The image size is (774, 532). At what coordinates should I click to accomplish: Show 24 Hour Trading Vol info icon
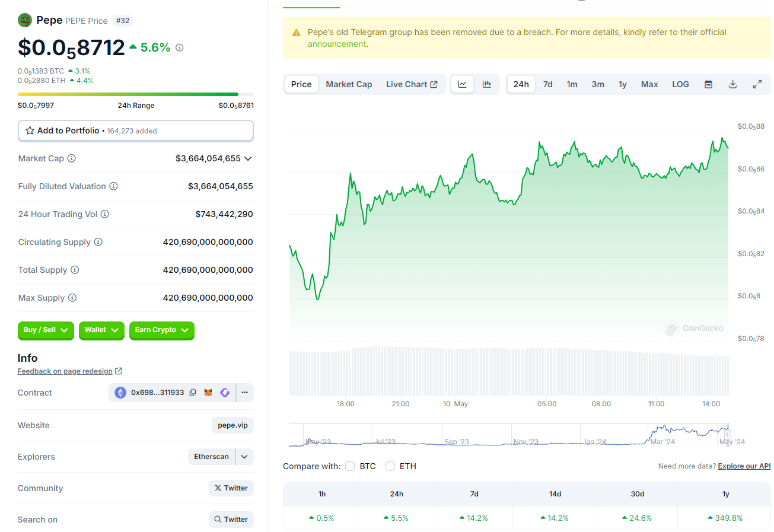click(x=104, y=214)
